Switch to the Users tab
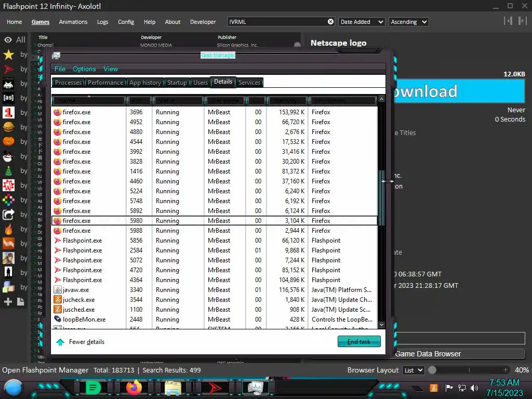Viewport: 532px width, 399px height. click(x=201, y=83)
